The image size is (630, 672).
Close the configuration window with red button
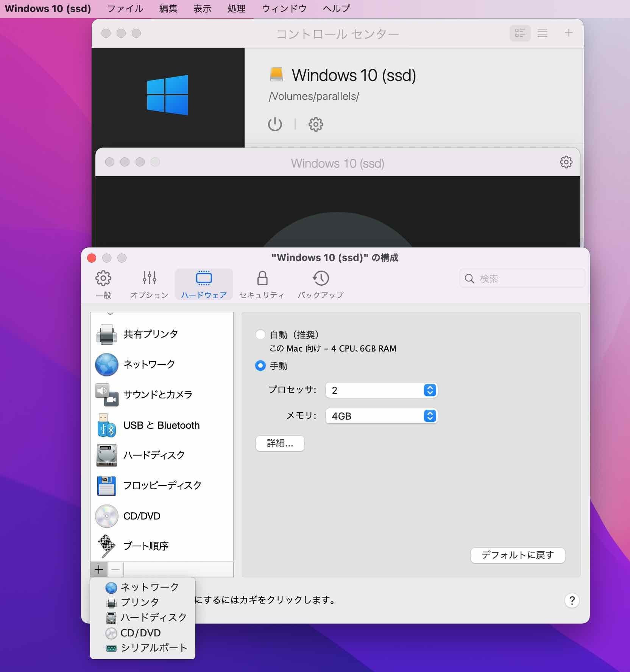click(92, 258)
